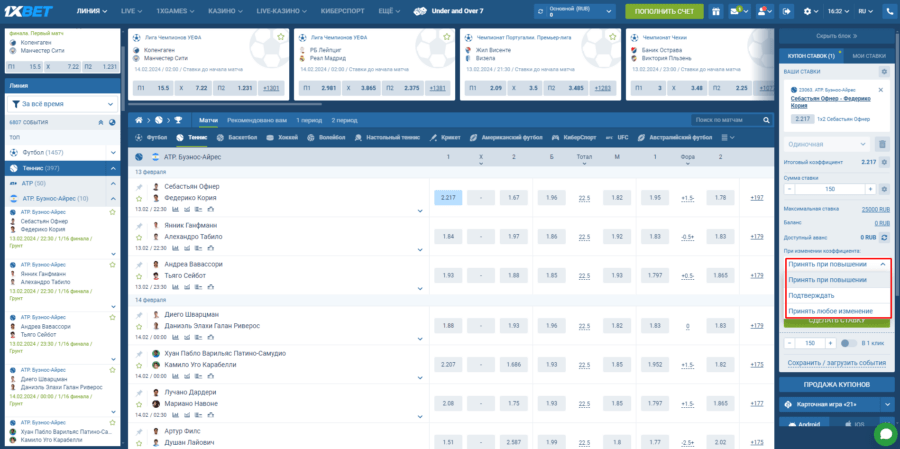Increase stake with the plus stepper
This screenshot has width=900, height=449.
pos(868,188)
